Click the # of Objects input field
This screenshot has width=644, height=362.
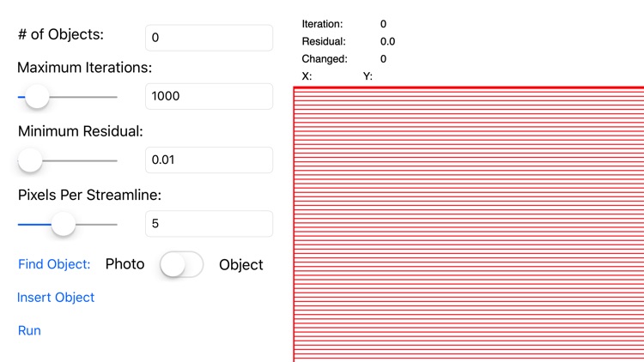[209, 38]
